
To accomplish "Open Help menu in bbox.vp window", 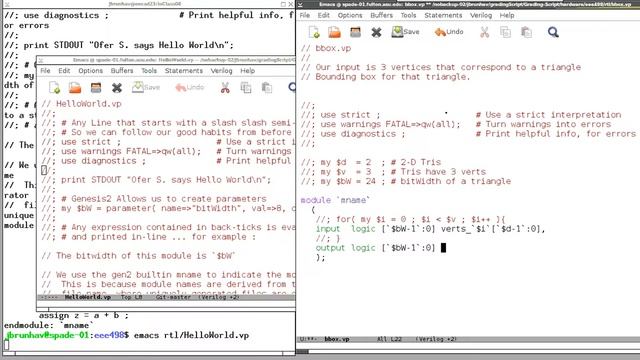I will click(x=507, y=15).
